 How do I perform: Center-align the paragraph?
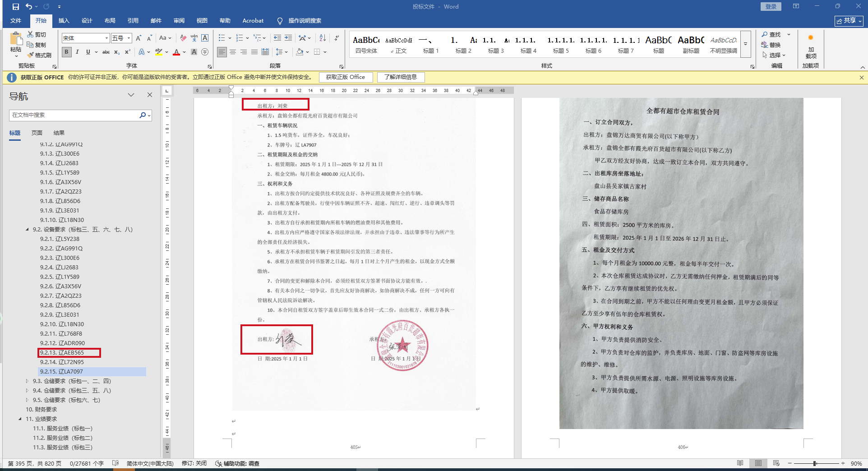tap(233, 52)
